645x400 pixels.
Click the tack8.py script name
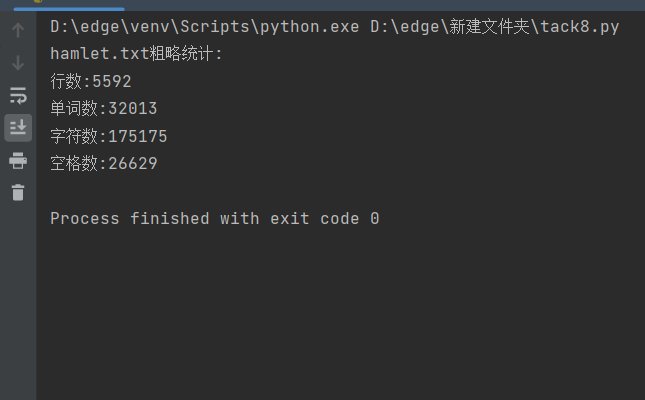tap(584, 27)
